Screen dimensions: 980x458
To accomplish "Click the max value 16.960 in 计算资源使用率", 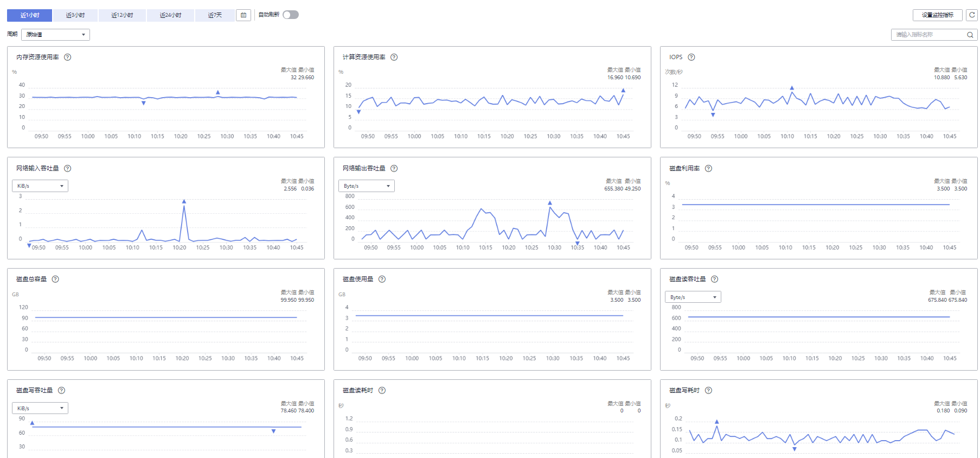I will [x=615, y=78].
